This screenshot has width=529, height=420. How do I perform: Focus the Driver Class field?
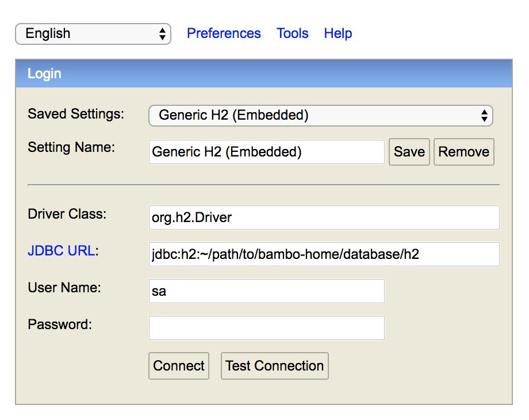(324, 217)
